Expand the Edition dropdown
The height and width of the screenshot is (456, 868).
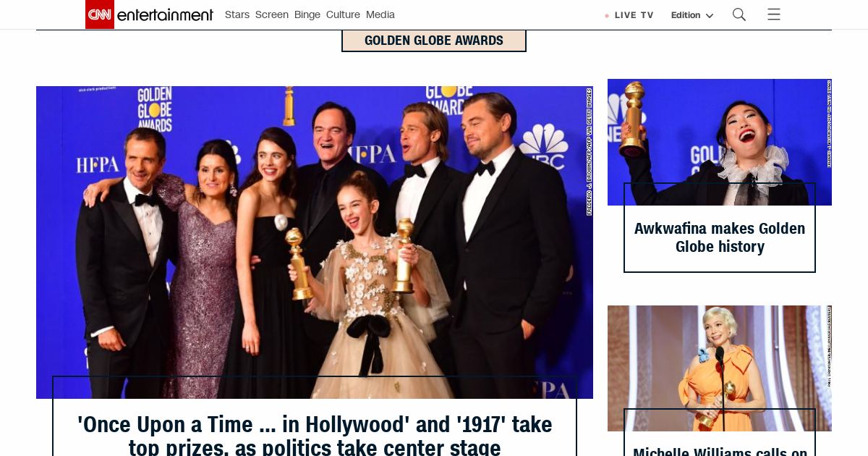pos(692,15)
